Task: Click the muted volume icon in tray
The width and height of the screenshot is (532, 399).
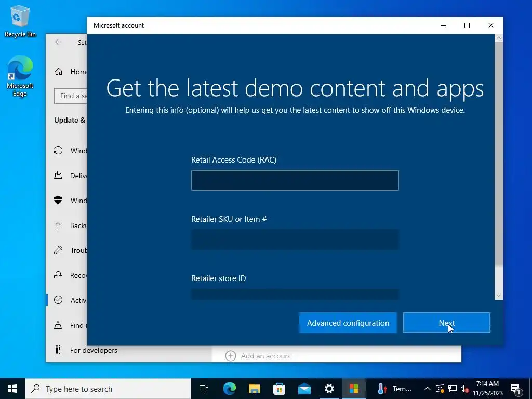Action: [464, 389]
